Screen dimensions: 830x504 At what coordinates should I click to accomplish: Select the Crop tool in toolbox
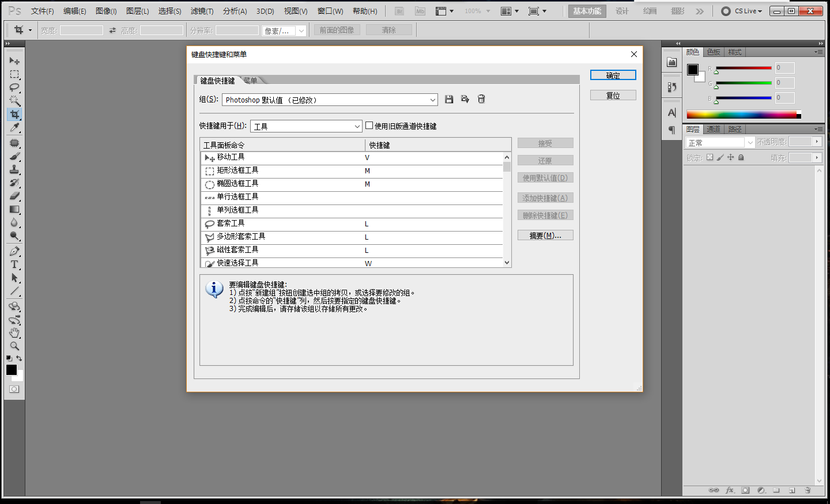(14, 114)
